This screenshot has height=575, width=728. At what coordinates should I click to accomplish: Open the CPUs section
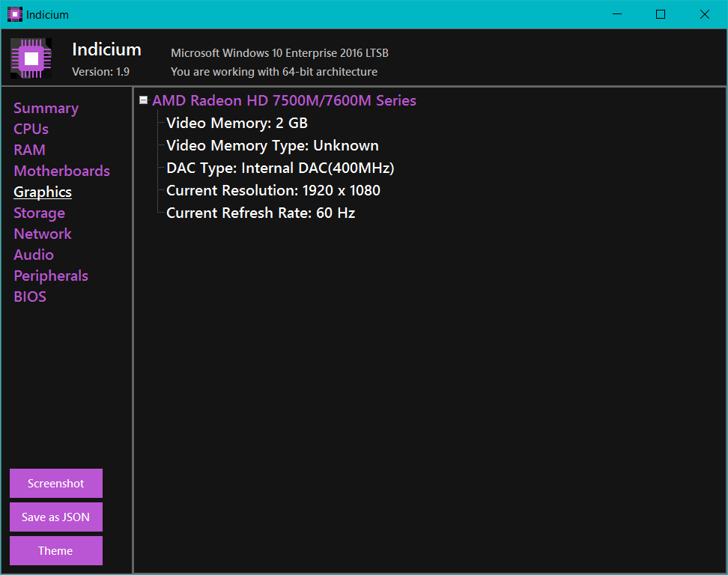point(31,129)
